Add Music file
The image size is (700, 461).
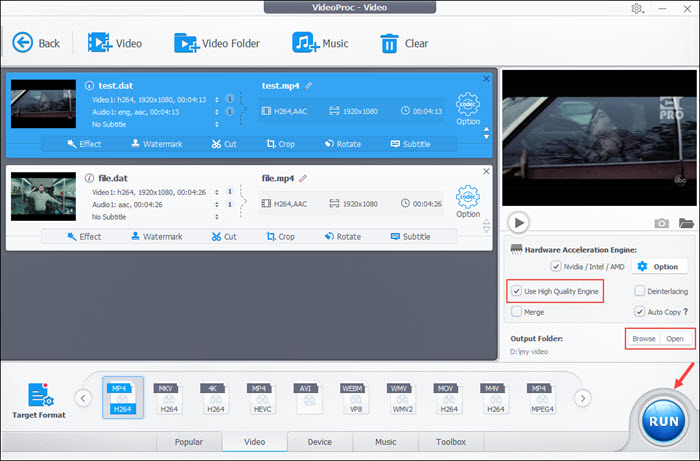[320, 43]
